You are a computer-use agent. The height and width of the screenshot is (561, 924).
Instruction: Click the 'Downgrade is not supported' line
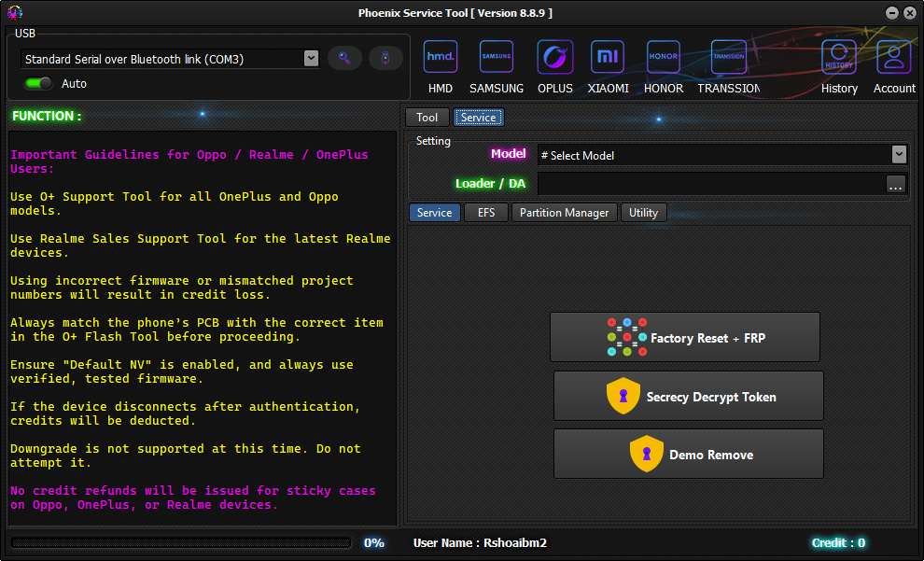pyautogui.click(x=185, y=455)
